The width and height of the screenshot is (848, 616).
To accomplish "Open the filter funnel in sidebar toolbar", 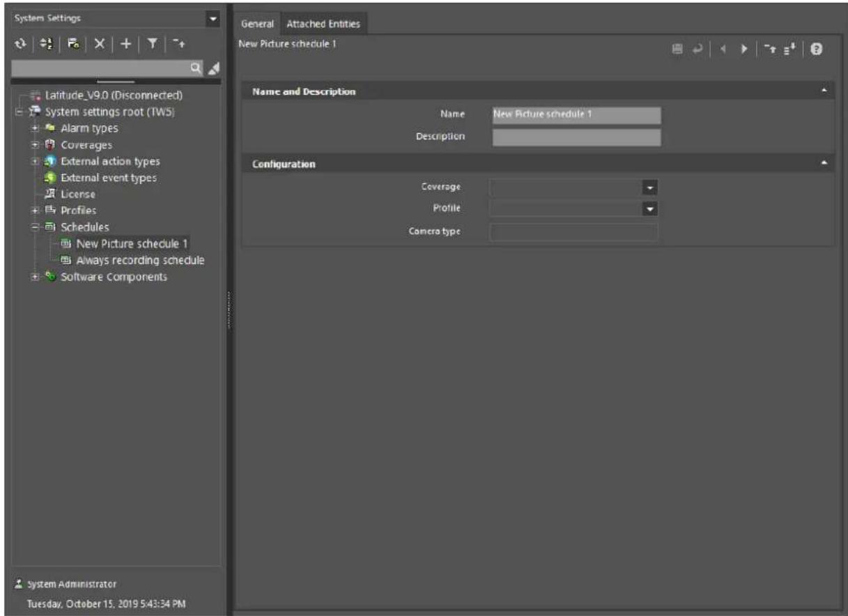I will coord(151,43).
